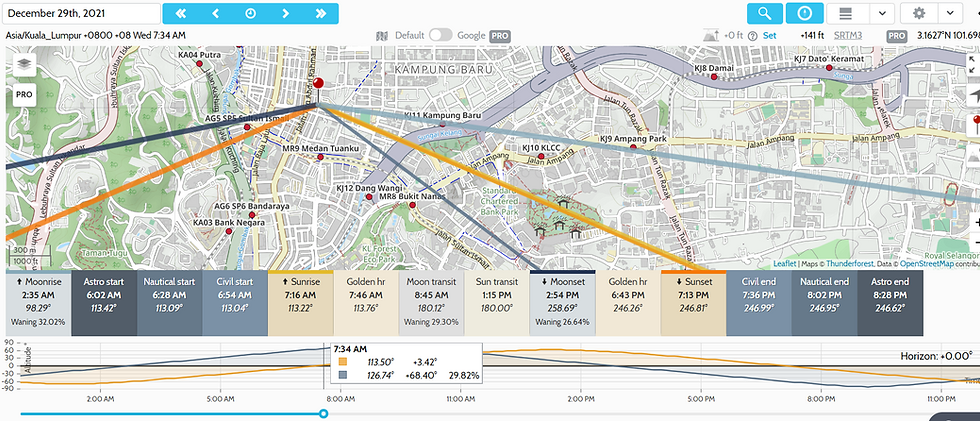Viewport: 980px width, 421px height.
Task: Select the Civil end 7:36 PM tile
Action: 759,304
